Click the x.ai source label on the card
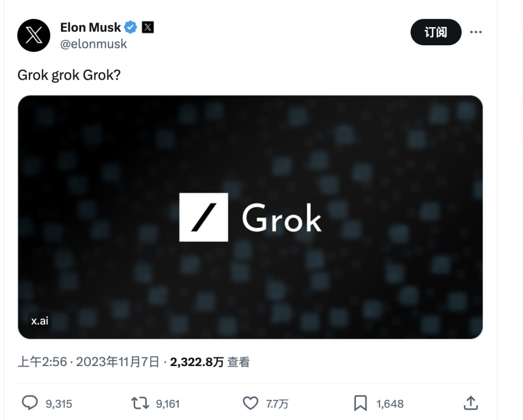 (x=40, y=321)
